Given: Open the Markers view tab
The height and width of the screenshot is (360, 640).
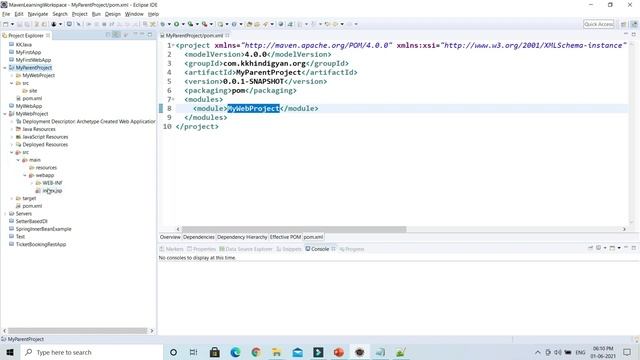Looking at the screenshot, I should click(x=171, y=249).
